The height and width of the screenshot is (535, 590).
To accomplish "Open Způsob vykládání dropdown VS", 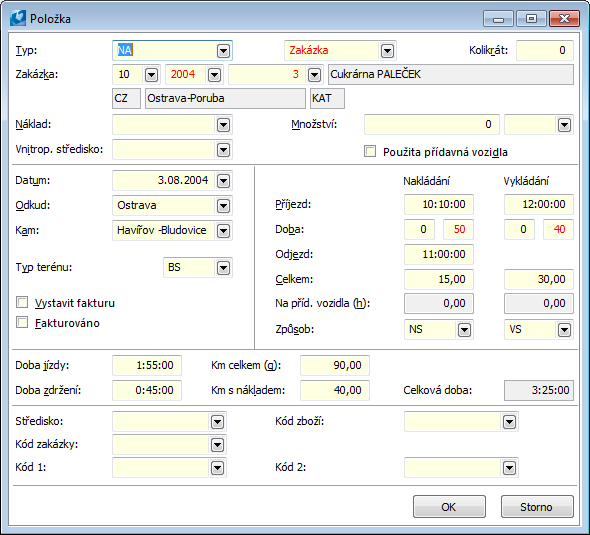I will click(564, 330).
